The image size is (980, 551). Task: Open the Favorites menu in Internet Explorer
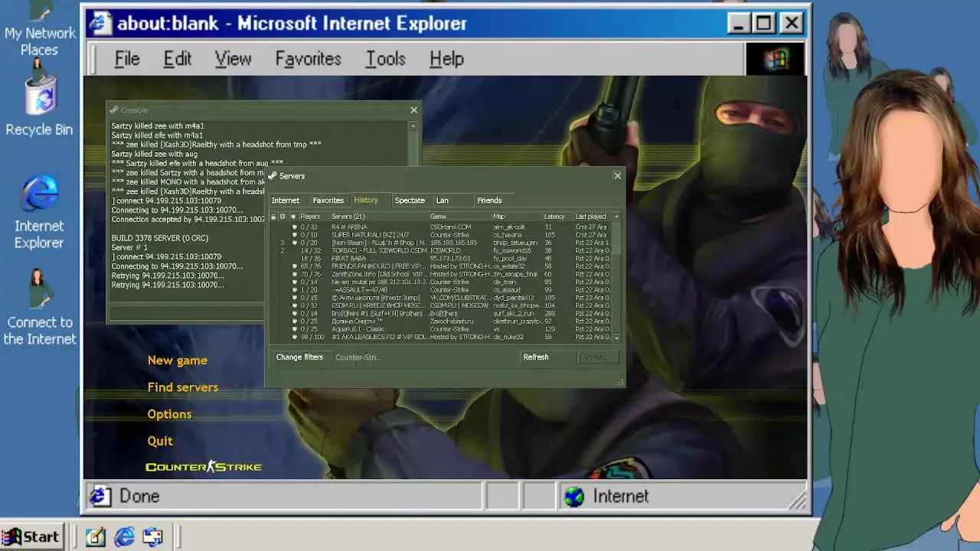point(308,59)
